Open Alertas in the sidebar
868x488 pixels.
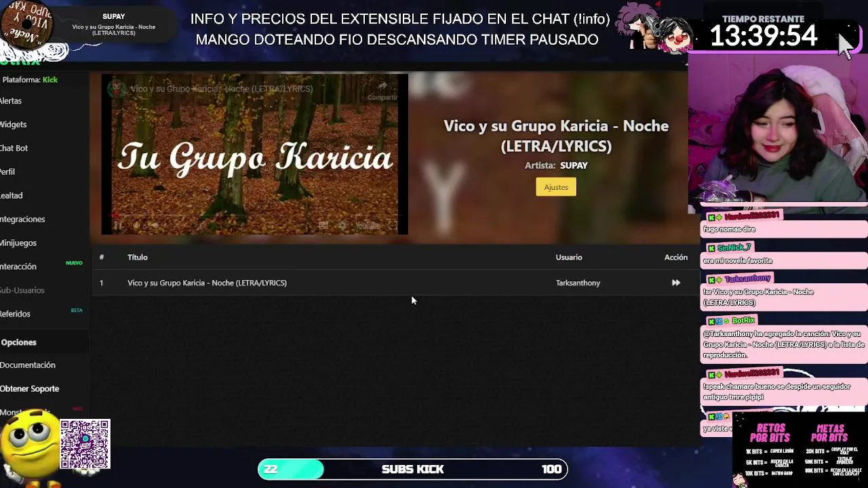click(11, 101)
